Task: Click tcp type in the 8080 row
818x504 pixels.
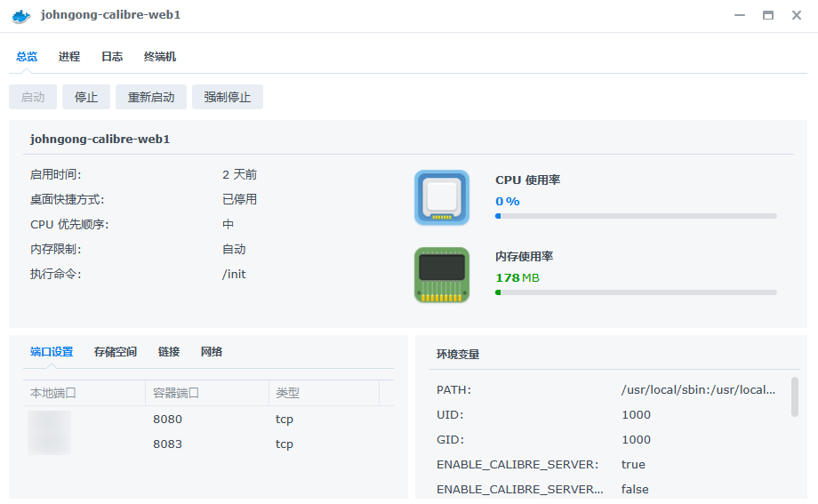Action: point(285,420)
